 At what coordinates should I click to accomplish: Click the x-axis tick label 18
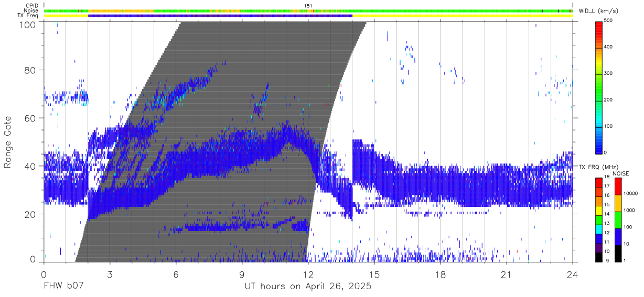click(x=441, y=274)
